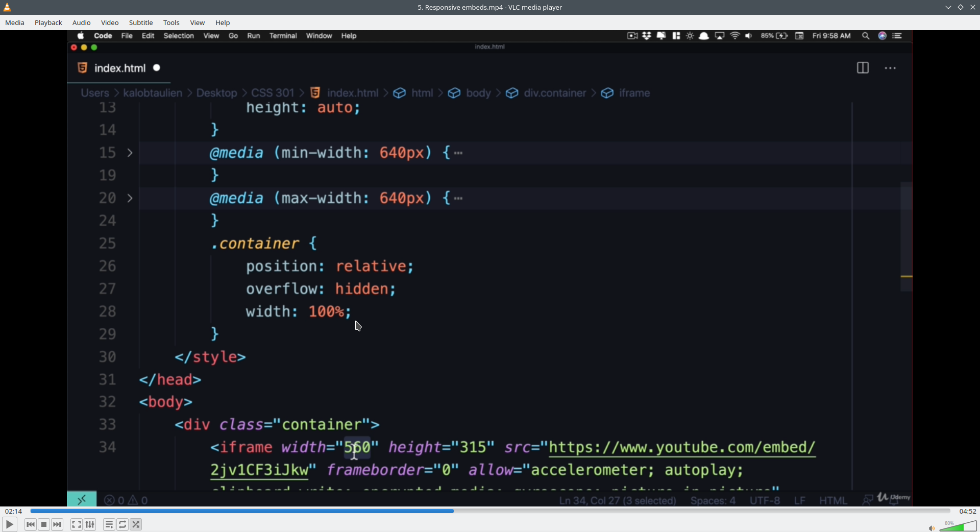Click the AirPlay display menu bar icon
Viewport: 980px width, 532px height.
[x=720, y=36]
